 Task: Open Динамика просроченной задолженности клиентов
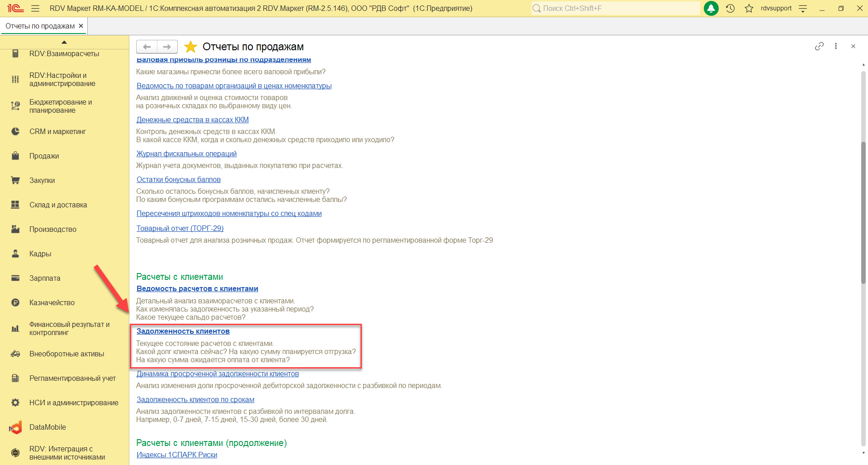(x=218, y=374)
